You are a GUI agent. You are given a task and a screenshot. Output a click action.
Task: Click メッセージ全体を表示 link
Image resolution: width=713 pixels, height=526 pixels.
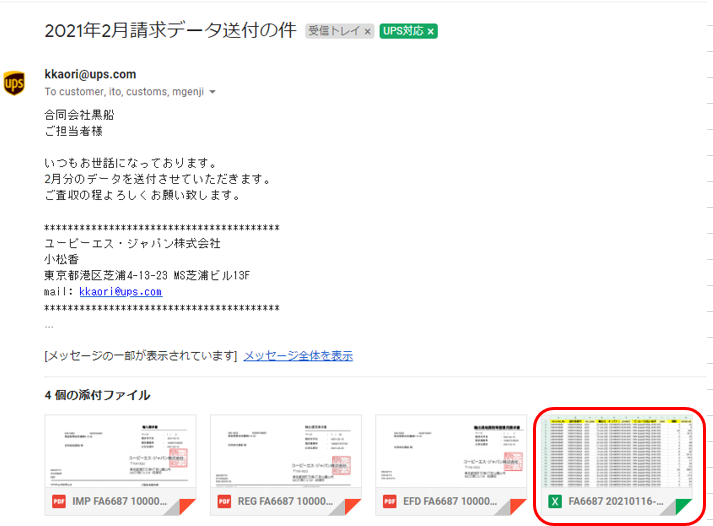coord(298,356)
